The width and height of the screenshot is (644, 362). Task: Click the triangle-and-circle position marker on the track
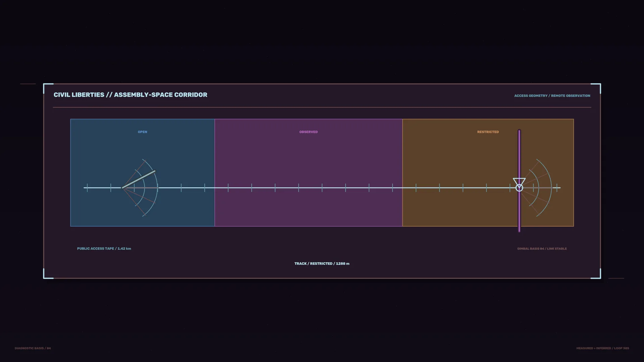[519, 185]
